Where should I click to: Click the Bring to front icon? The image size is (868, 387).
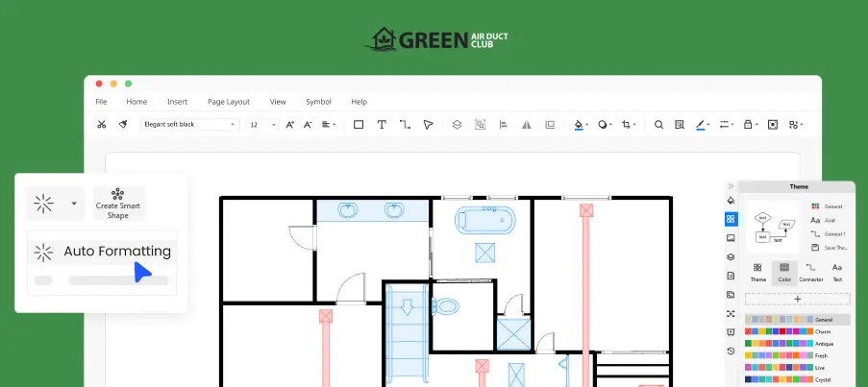[x=550, y=125]
